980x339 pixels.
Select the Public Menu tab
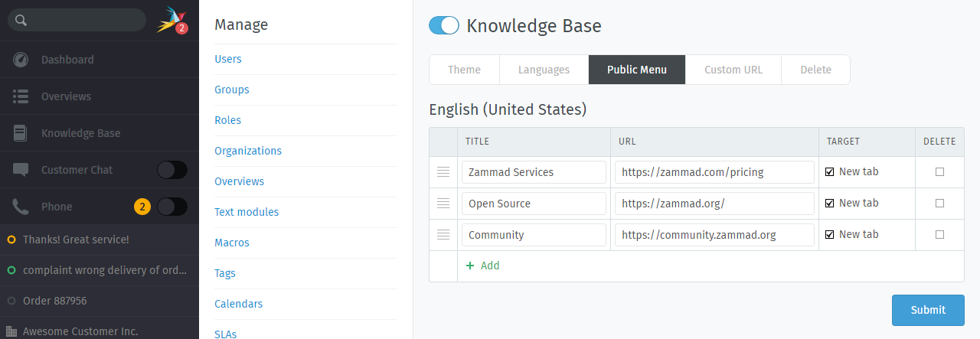(637, 70)
